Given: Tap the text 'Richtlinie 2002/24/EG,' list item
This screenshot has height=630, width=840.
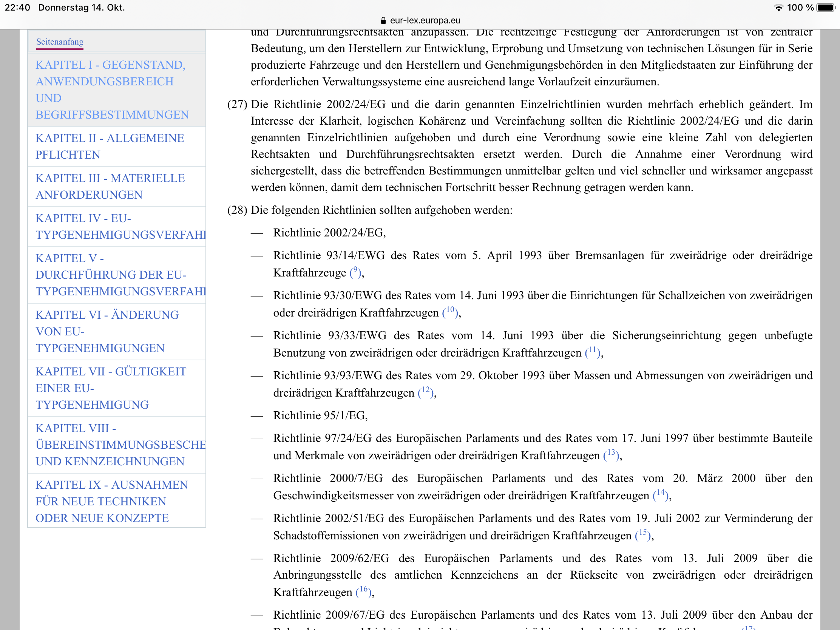Looking at the screenshot, I should coord(329,233).
